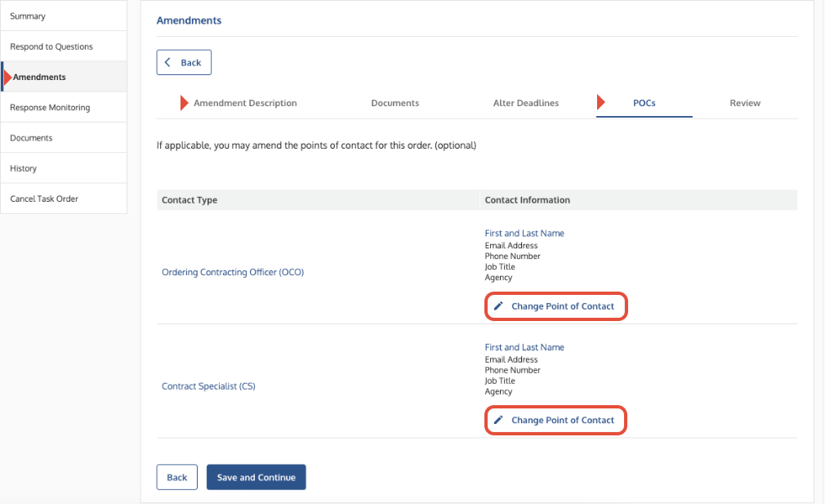
Task: Click Job Title in the OCO row
Action: pos(500,267)
